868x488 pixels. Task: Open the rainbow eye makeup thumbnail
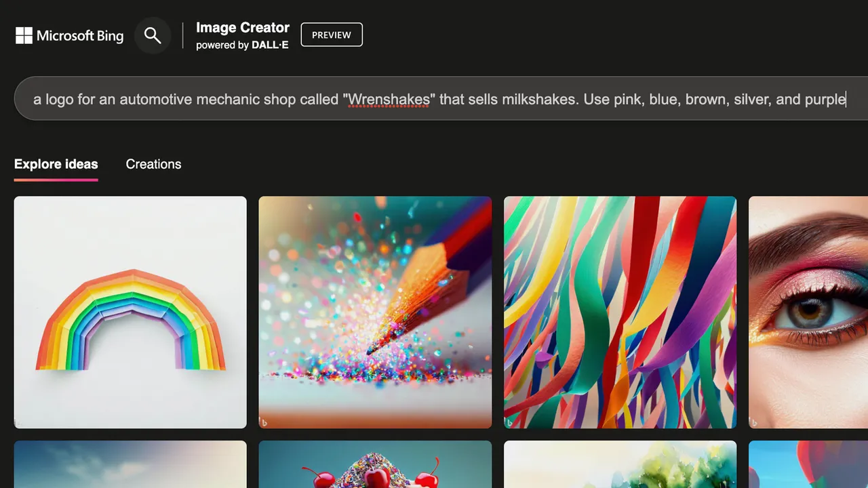tap(808, 312)
